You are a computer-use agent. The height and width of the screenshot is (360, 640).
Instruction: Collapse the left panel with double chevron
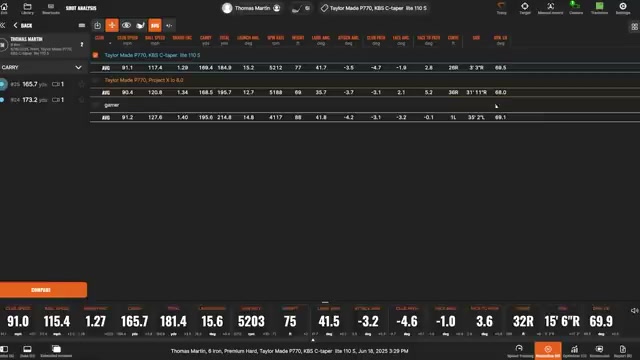click(x=3, y=25)
